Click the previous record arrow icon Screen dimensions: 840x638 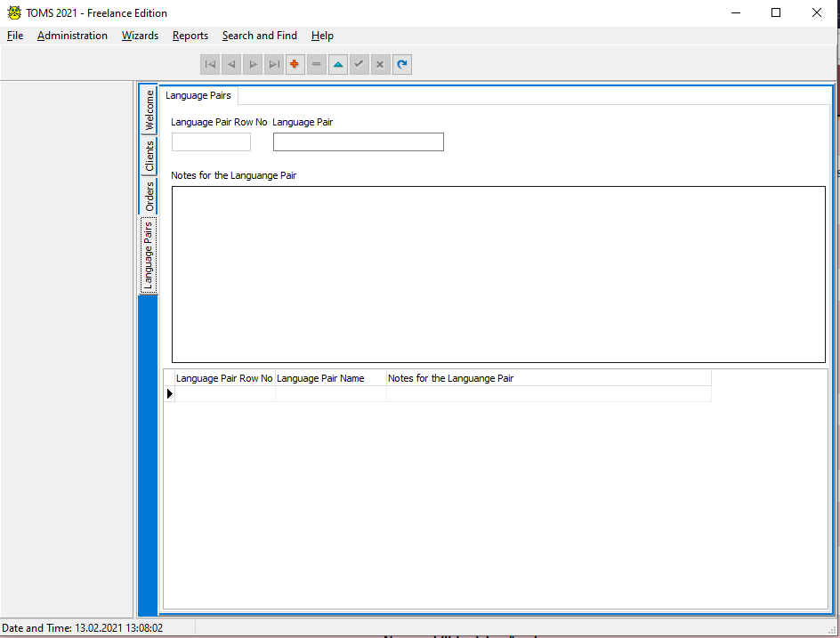[231, 64]
